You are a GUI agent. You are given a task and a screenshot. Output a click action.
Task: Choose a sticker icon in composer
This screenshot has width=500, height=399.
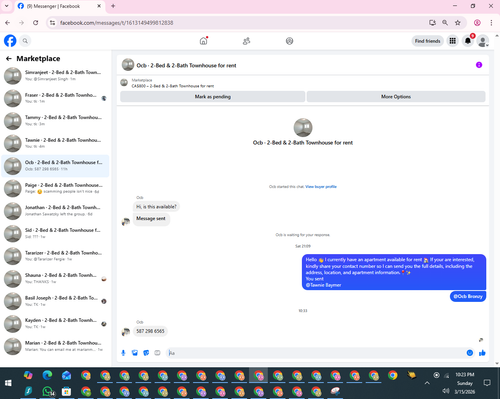[x=146, y=353]
